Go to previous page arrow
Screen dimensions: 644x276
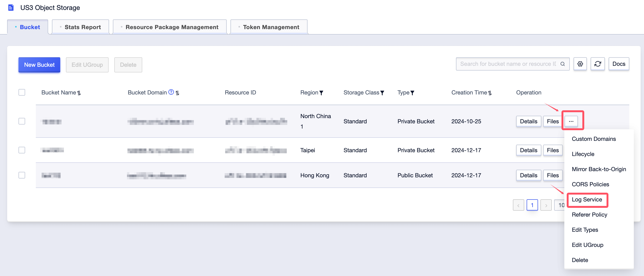point(518,205)
